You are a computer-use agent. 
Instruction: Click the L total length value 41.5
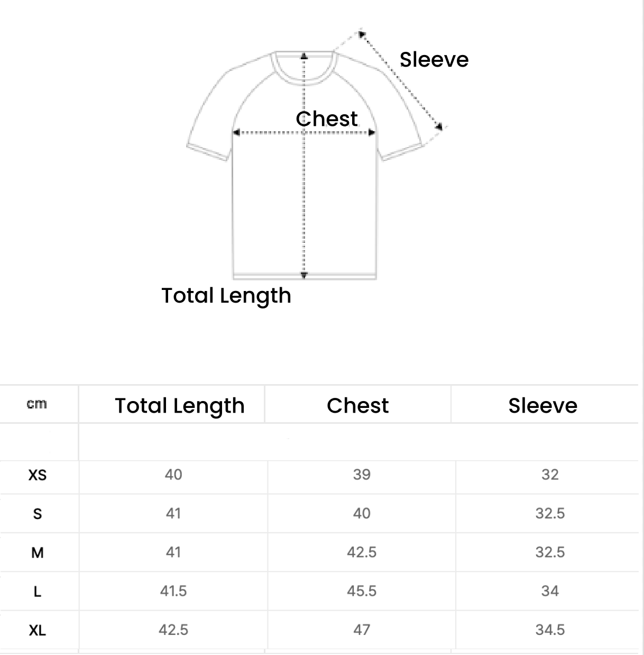coord(173,591)
